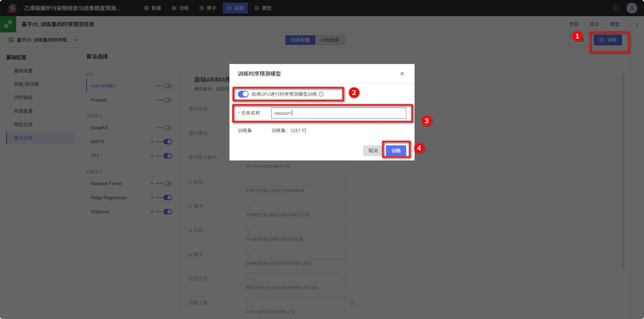The image size is (644, 319).
Task: Select 训练/测试集 in left sidebar
Action: (27, 84)
